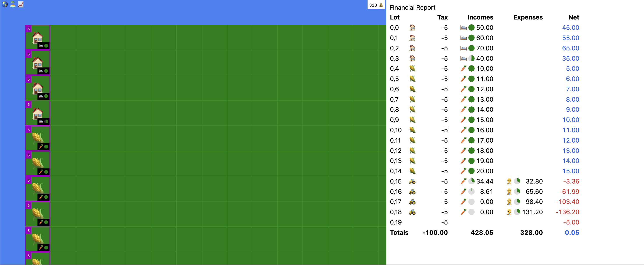644x265 pixels.
Task: Click the carrot icon in row 0,17
Action: point(463,202)
